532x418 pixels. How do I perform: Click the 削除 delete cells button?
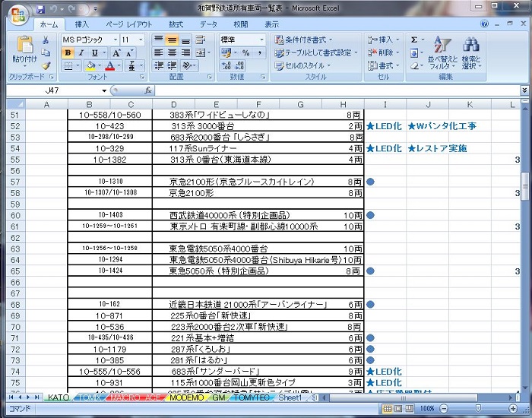384,52
